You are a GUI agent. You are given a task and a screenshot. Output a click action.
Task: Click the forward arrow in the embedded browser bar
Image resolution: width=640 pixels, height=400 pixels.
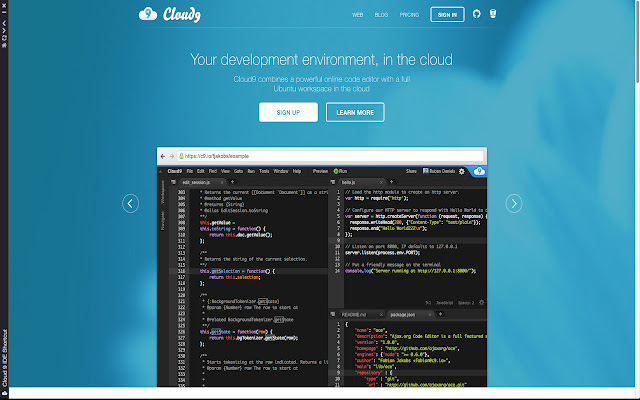(x=171, y=156)
